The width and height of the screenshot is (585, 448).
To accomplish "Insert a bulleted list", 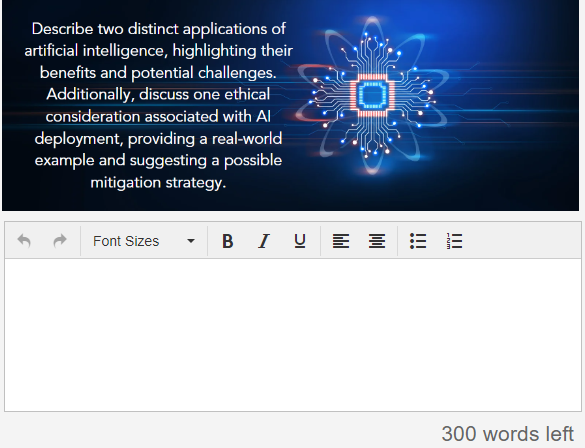I will (418, 241).
